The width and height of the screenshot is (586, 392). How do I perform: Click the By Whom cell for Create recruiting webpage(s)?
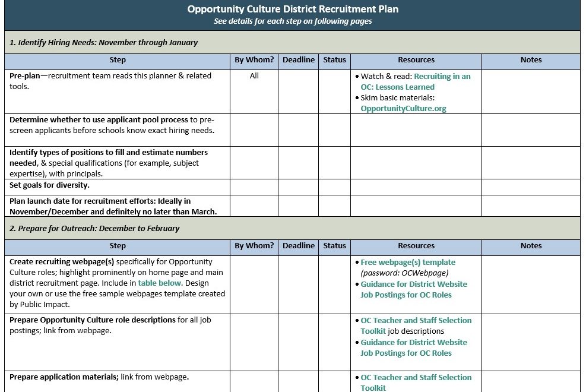tap(254, 284)
